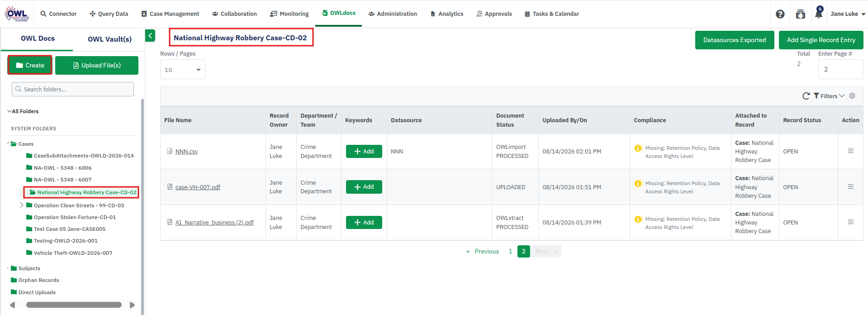Open the Collaboration menu
Screen dimensions: 868x315
point(234,14)
